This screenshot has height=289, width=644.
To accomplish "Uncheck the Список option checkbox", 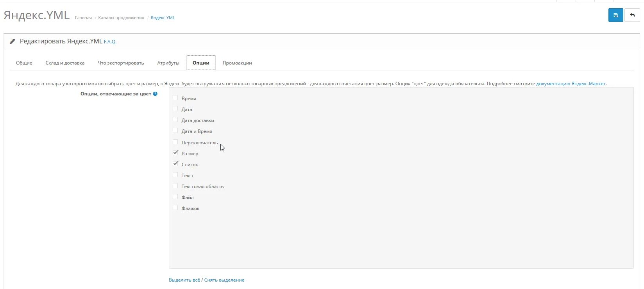I will pyautogui.click(x=175, y=164).
